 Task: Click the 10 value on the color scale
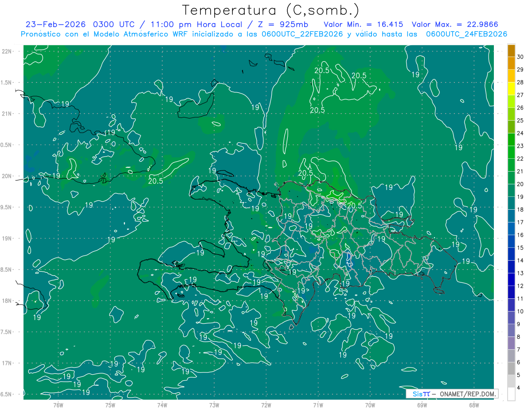click(520, 312)
